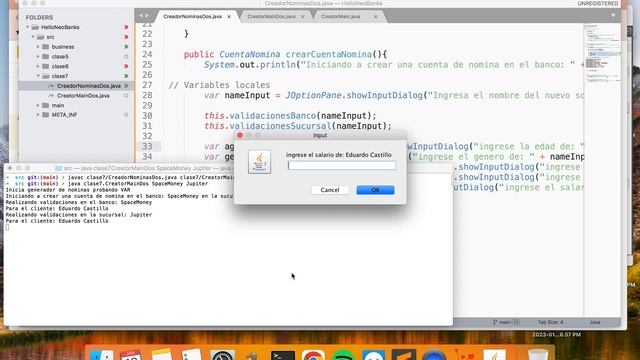
Task: Click line number 28 in the gutter
Action: (x=147, y=95)
